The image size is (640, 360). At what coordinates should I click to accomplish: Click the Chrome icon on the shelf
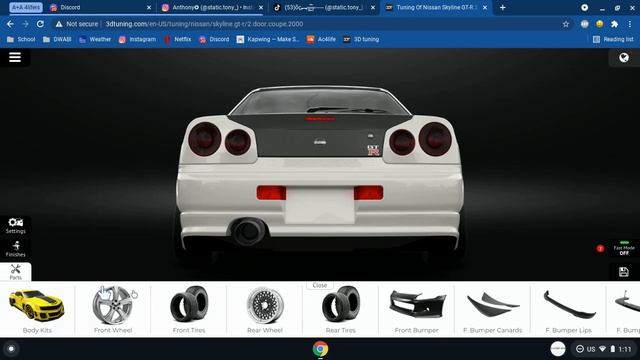point(320,349)
